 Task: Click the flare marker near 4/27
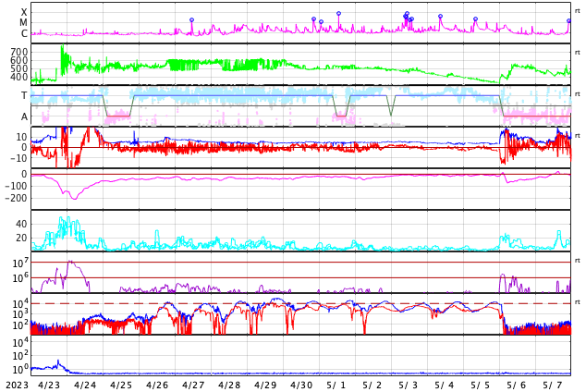pos(191,20)
